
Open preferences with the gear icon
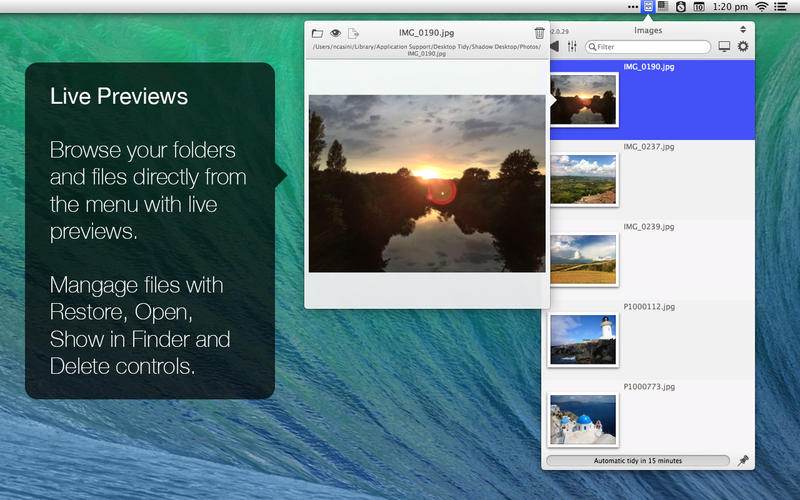tap(743, 46)
